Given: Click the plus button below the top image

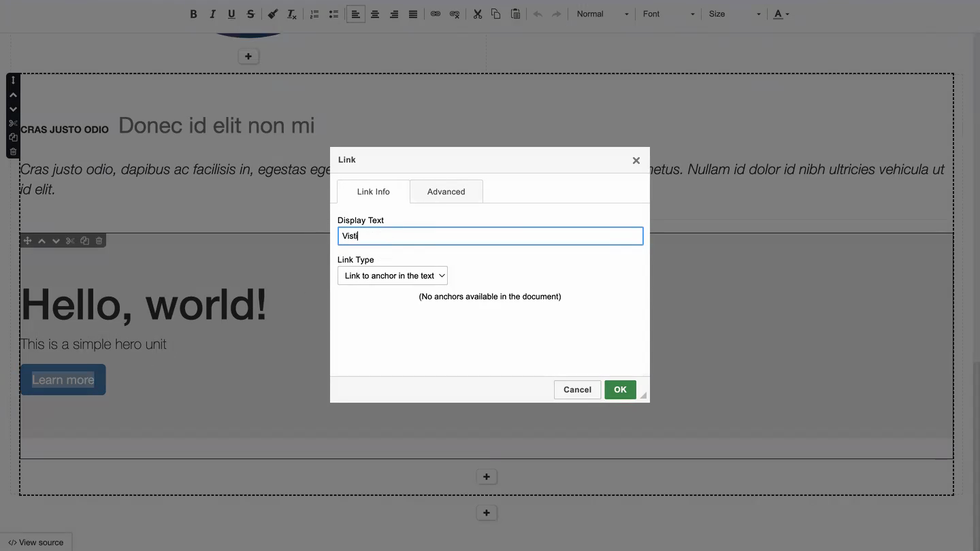Looking at the screenshot, I should click(248, 56).
